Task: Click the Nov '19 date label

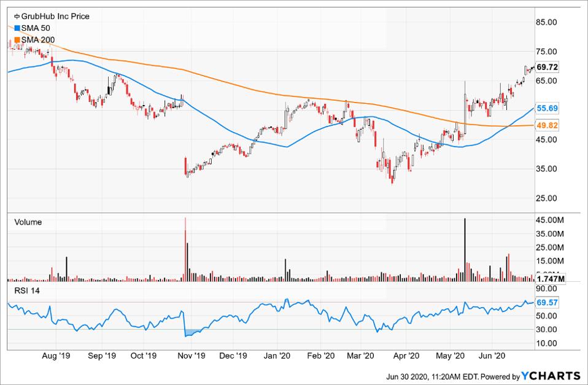Action: pyautogui.click(x=191, y=356)
